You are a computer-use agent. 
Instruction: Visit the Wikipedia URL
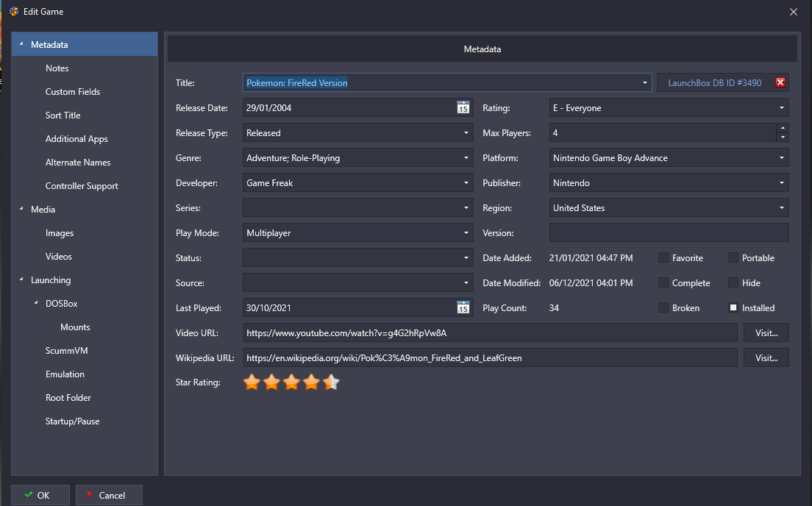pyautogui.click(x=766, y=358)
